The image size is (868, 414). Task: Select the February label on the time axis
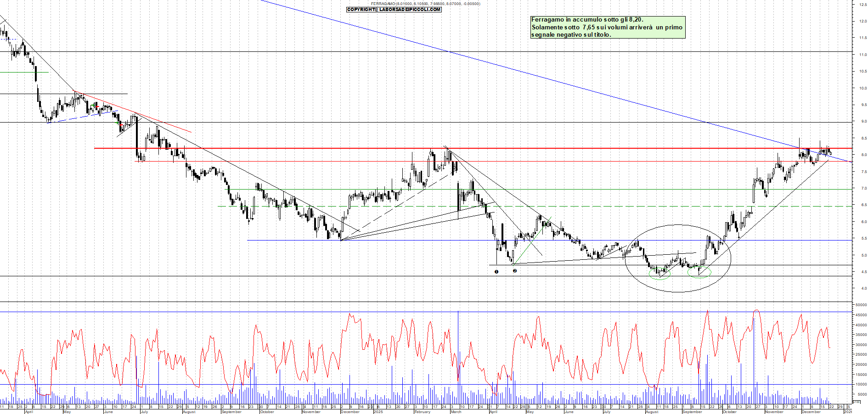[422, 412]
